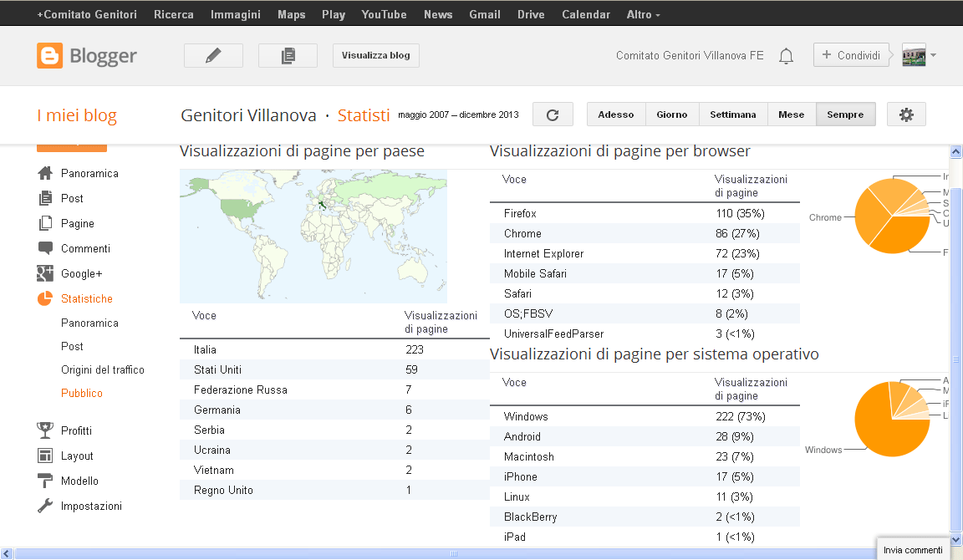Click Commenti speech bubble icon
This screenshot has height=560, width=963.
45,248
